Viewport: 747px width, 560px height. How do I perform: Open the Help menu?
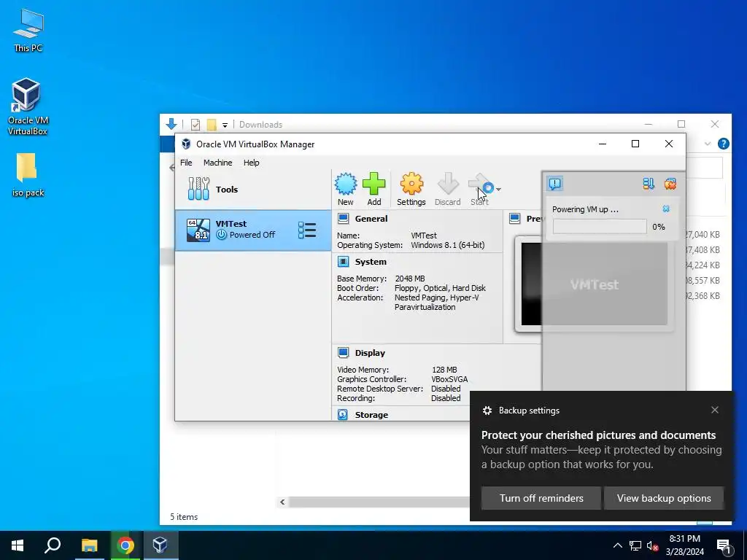pos(251,163)
